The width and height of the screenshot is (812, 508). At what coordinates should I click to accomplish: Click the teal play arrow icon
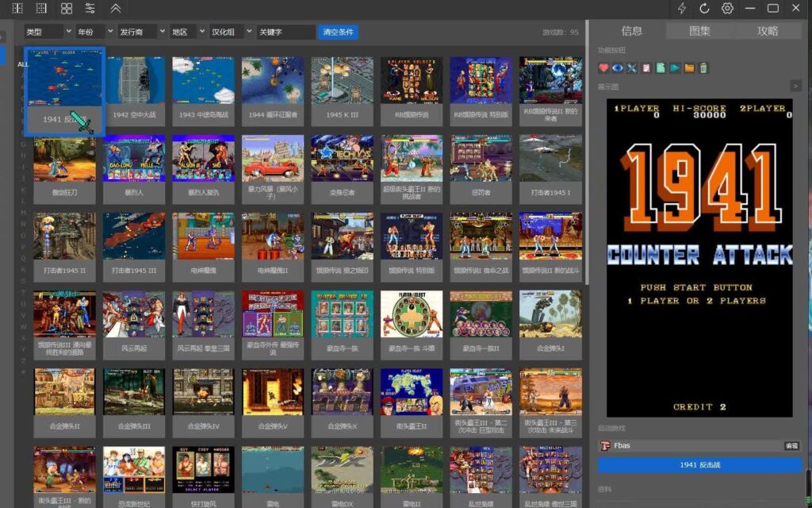(675, 68)
